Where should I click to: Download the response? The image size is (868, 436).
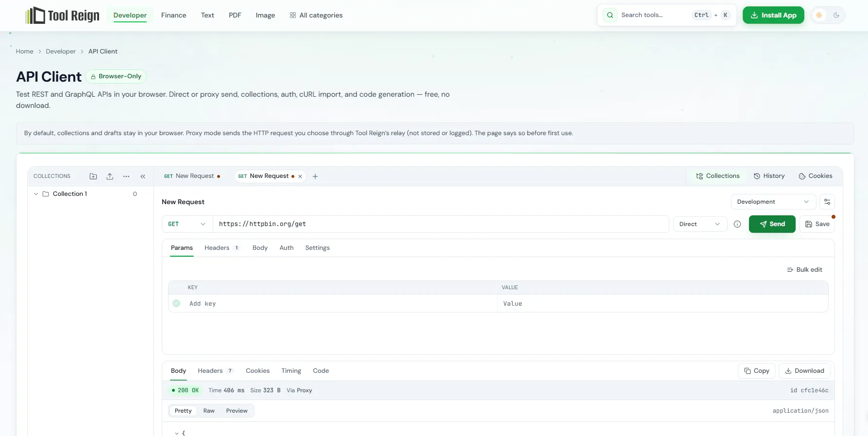[804, 371]
